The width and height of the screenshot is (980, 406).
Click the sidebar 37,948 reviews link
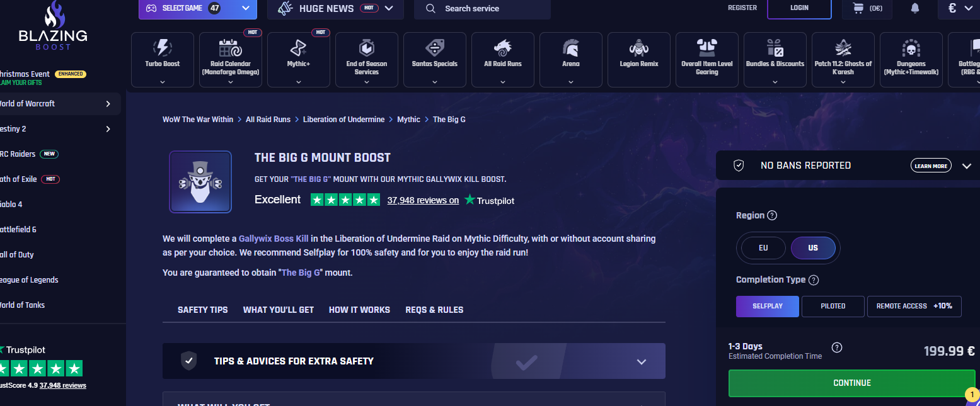click(62, 385)
